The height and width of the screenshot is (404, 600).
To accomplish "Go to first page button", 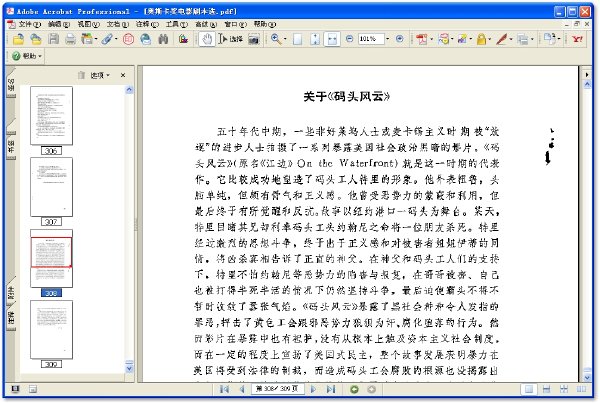I will tap(224, 389).
